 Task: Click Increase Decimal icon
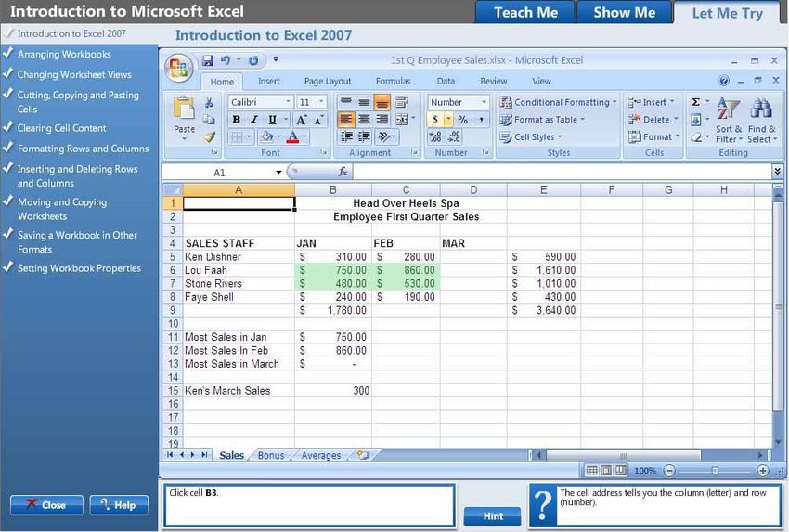(435, 136)
